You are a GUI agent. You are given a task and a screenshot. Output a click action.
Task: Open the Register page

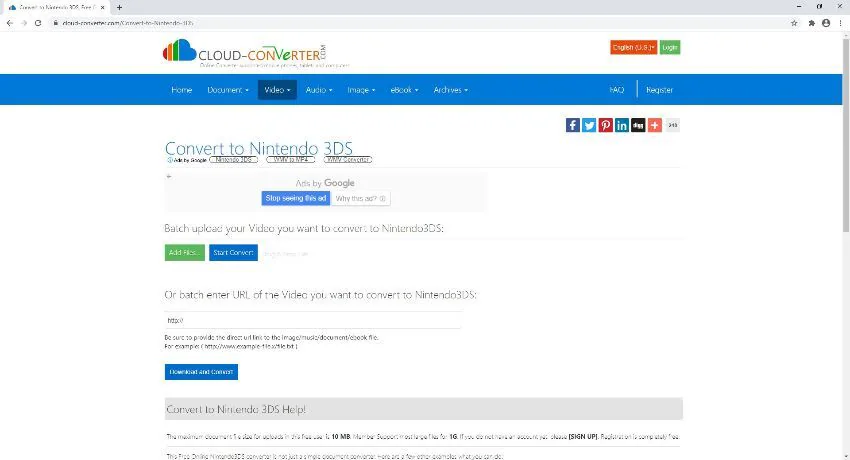coord(659,90)
